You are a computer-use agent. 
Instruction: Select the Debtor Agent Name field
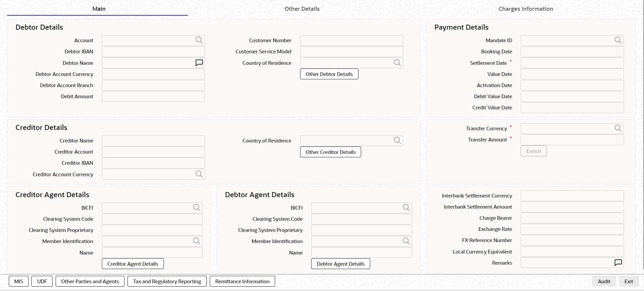coord(361,253)
